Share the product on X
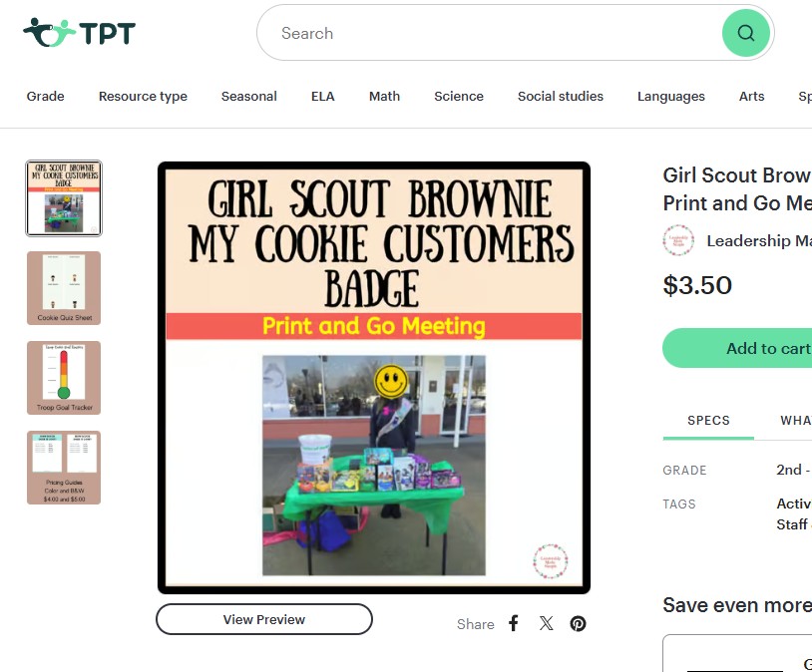The width and height of the screenshot is (812, 672). pos(546,623)
